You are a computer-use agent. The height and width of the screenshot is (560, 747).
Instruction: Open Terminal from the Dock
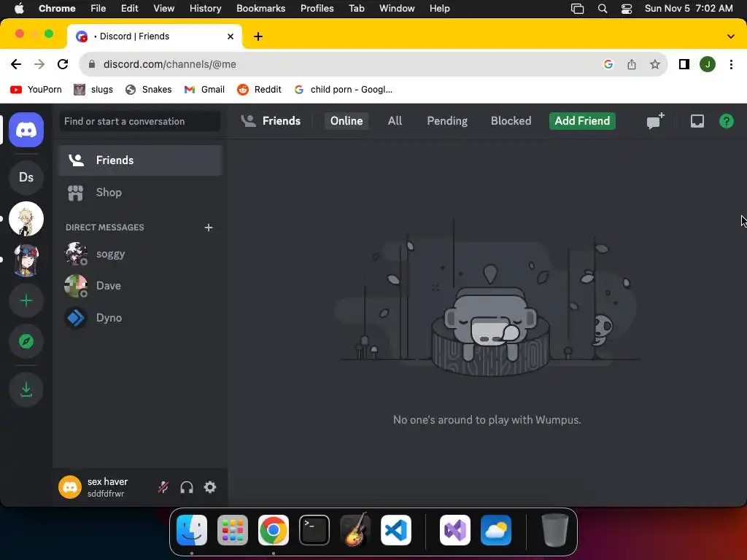[314, 530]
